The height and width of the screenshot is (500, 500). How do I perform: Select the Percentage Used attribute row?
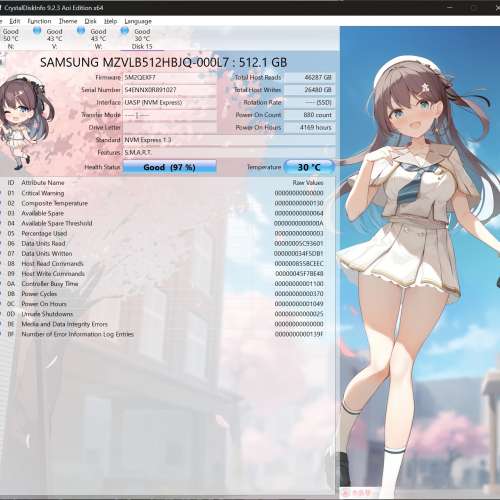pyautogui.click(x=165, y=233)
